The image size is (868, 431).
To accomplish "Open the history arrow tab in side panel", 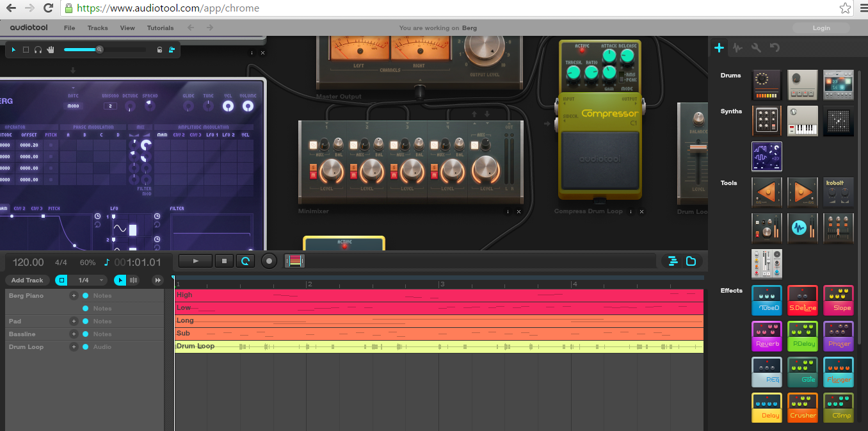I will coord(775,47).
